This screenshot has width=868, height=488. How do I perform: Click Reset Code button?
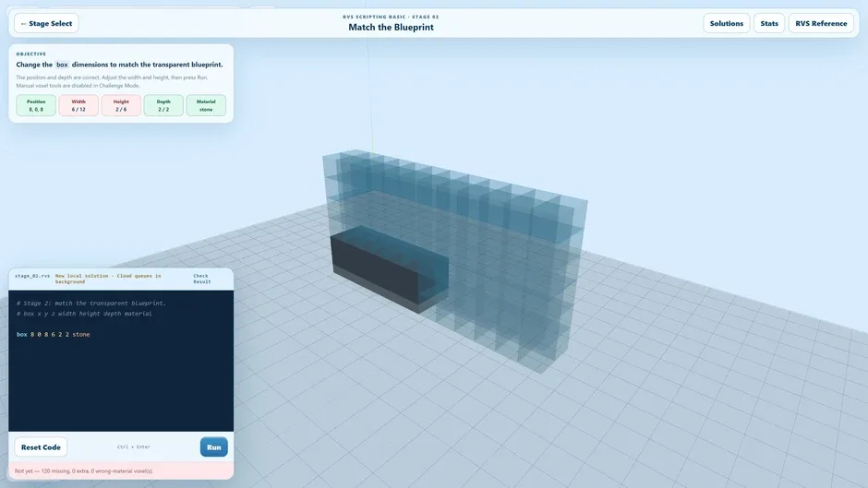click(x=41, y=447)
